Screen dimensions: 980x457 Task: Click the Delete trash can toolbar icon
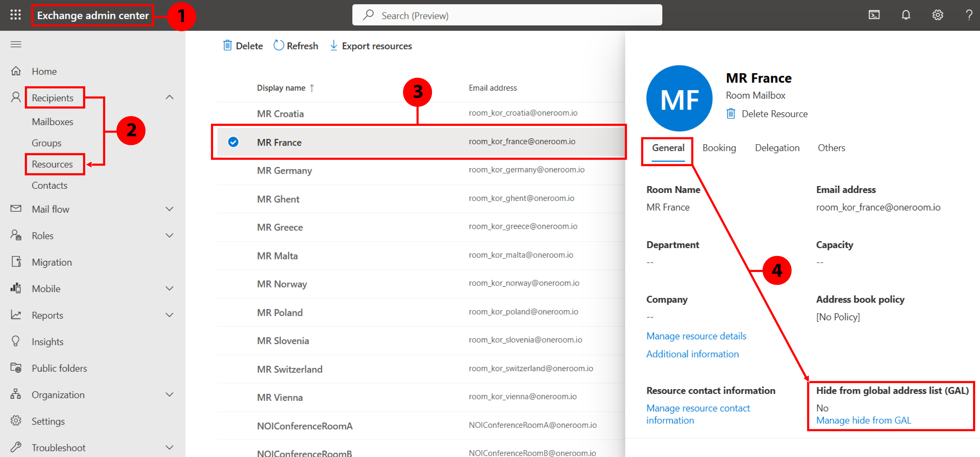coord(227,45)
